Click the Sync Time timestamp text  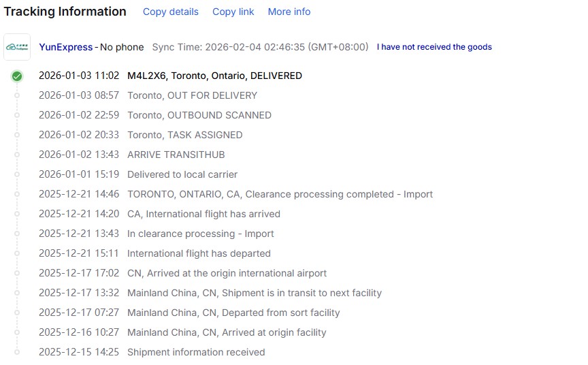pyautogui.click(x=260, y=47)
